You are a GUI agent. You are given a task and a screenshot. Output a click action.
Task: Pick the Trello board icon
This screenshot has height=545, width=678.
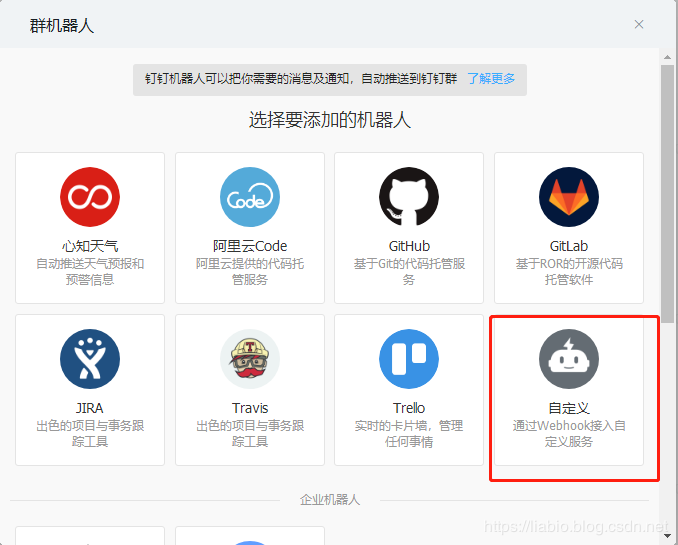click(409, 359)
